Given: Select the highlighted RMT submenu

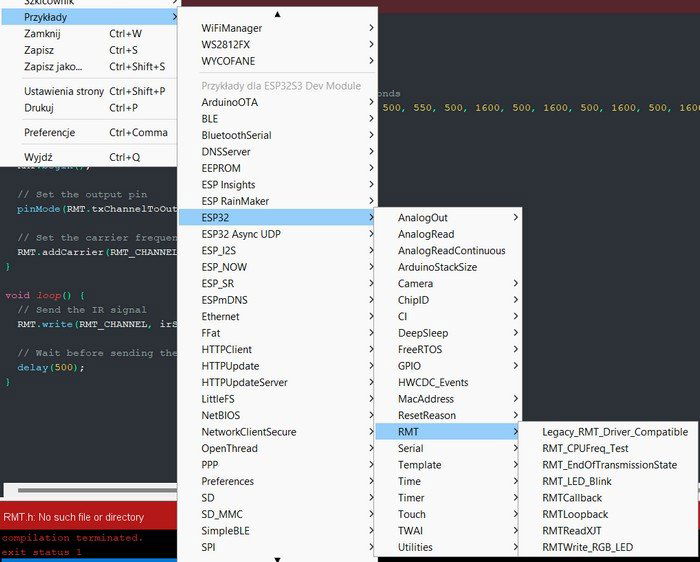Looking at the screenshot, I should click(448, 432).
